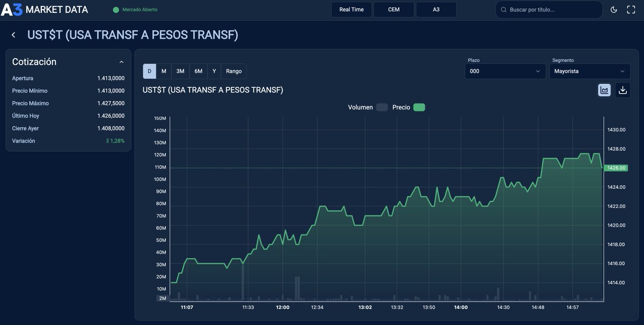Image resolution: width=644 pixels, height=325 pixels.
Task: Click the Cotización panel heading
Action: tap(34, 62)
